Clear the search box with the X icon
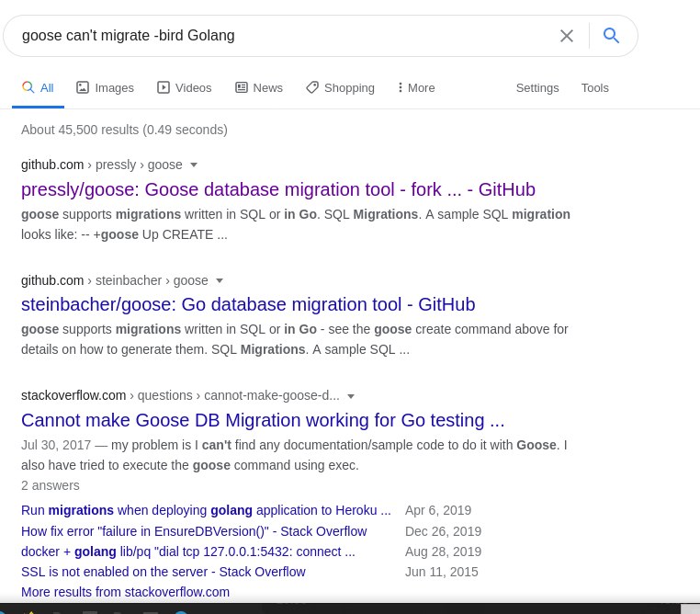 [567, 36]
